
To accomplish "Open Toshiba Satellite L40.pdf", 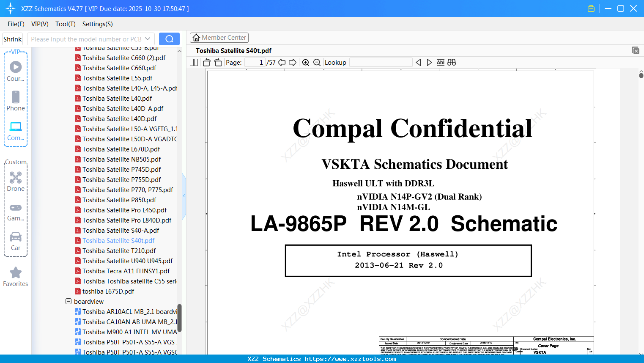I will coord(117,98).
